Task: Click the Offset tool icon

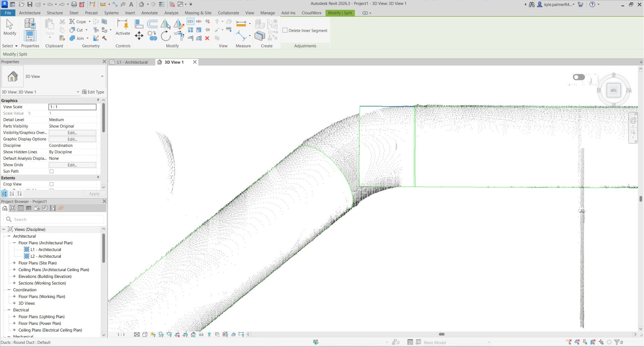Action: (152, 24)
